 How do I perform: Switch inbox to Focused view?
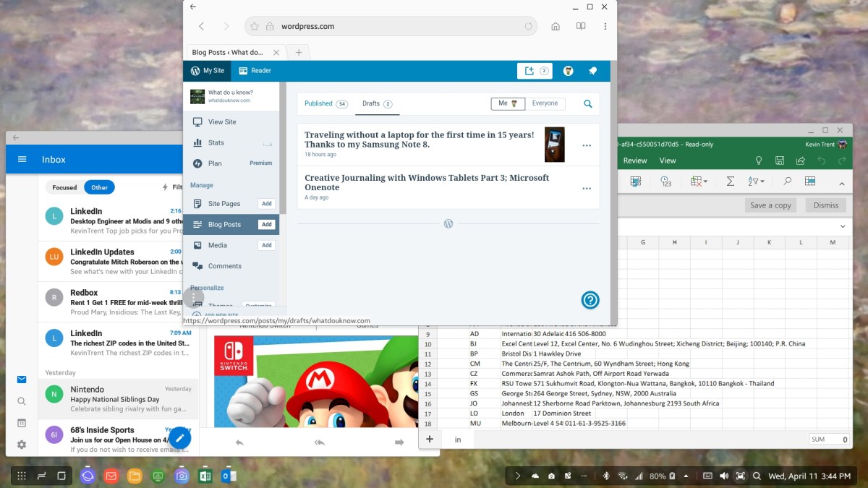[x=64, y=187]
